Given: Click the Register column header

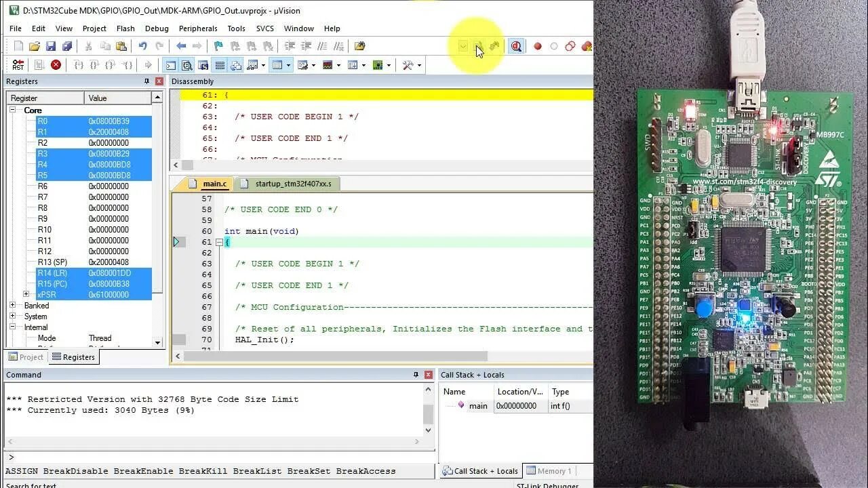Looking at the screenshot, I should 45,98.
